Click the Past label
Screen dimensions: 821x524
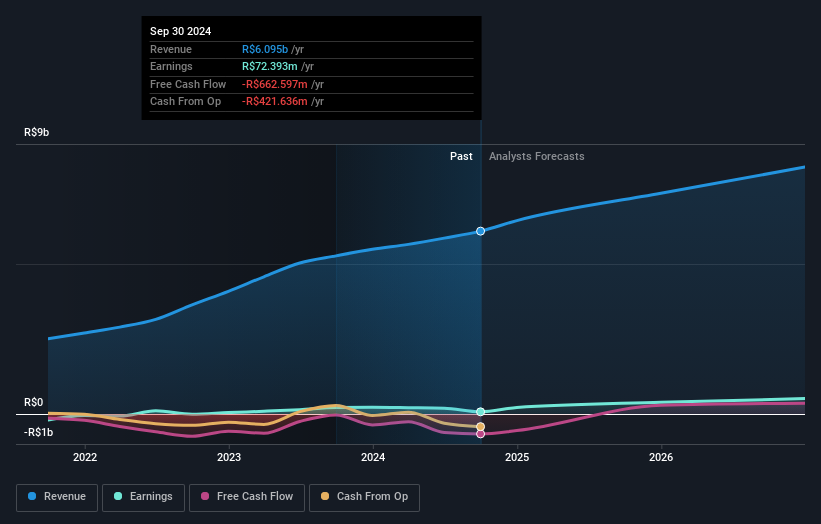461,156
